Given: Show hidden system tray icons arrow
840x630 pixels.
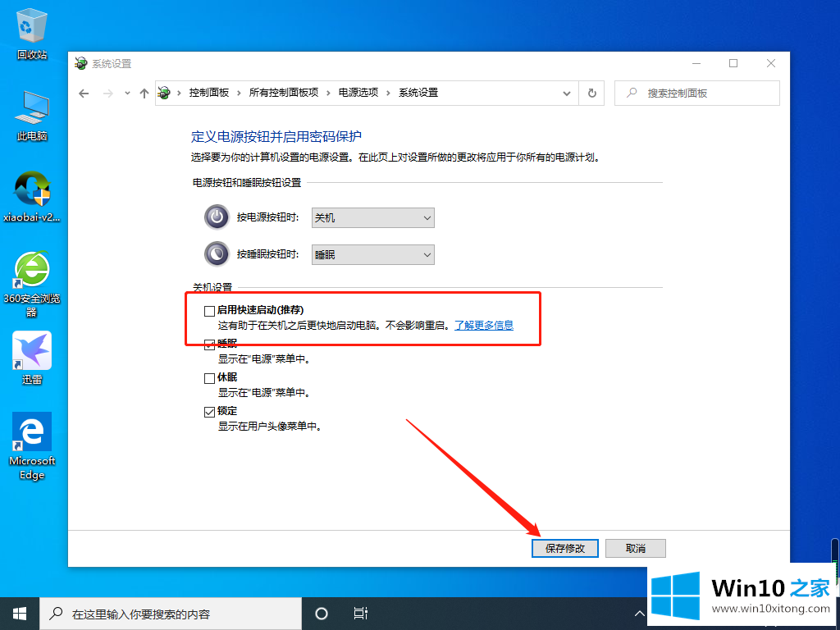Looking at the screenshot, I should point(639,614).
